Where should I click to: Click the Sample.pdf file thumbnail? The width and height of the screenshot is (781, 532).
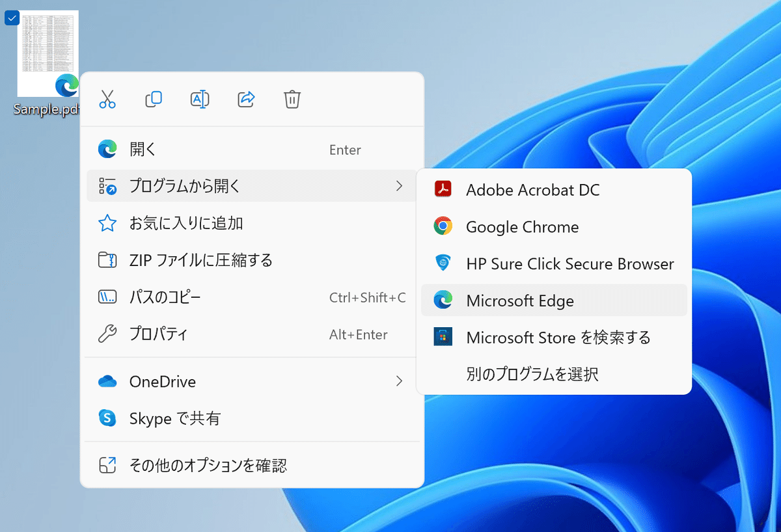pyautogui.click(x=48, y=53)
